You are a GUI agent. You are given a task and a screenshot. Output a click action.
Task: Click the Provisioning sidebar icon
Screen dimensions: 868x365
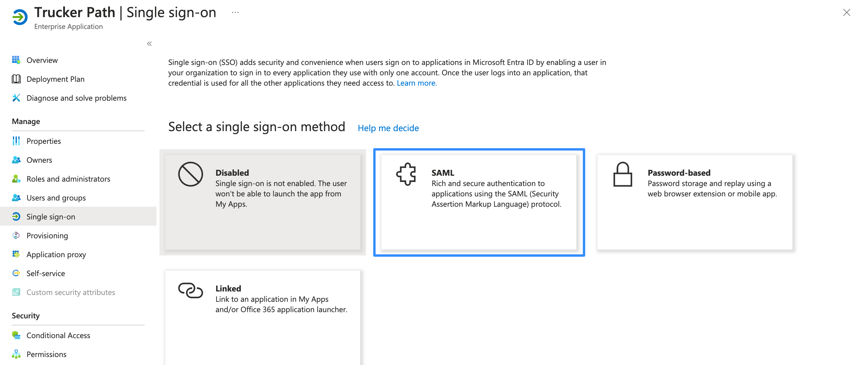pyautogui.click(x=16, y=235)
